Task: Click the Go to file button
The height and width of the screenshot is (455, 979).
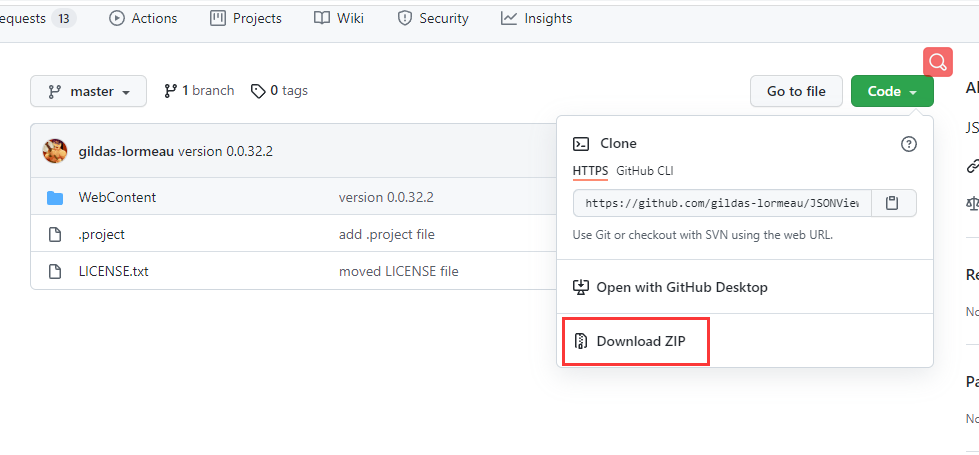Action: point(796,91)
